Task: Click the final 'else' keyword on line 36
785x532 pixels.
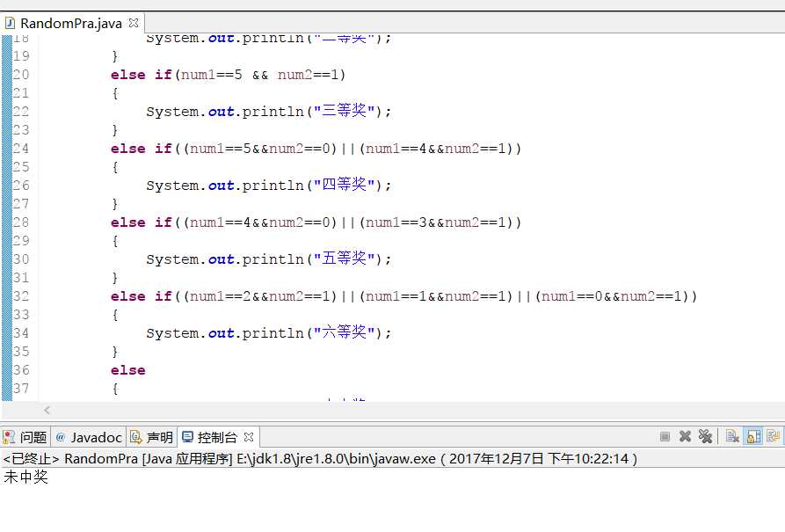Action: pyautogui.click(x=128, y=370)
